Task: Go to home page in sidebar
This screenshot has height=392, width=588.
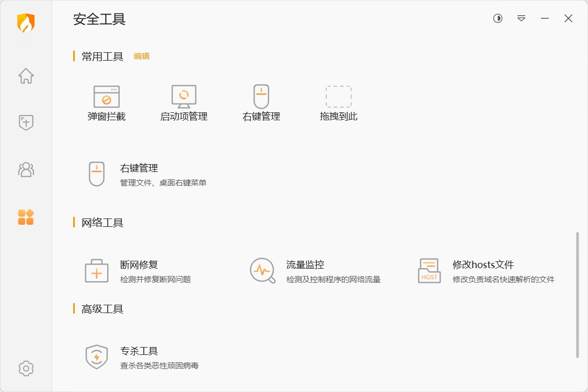Action: pyautogui.click(x=26, y=76)
